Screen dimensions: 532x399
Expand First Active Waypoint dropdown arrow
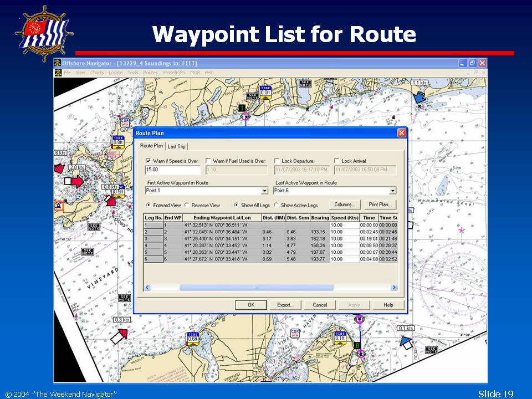(x=265, y=191)
